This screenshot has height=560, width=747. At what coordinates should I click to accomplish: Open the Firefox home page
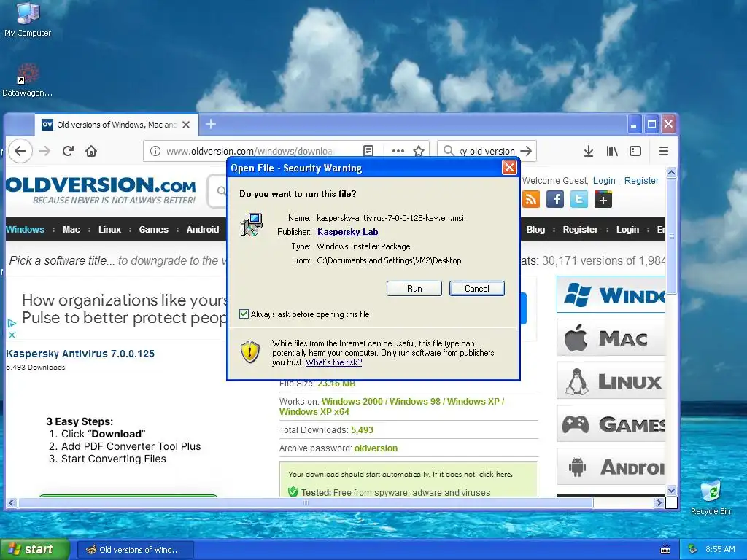[91, 151]
